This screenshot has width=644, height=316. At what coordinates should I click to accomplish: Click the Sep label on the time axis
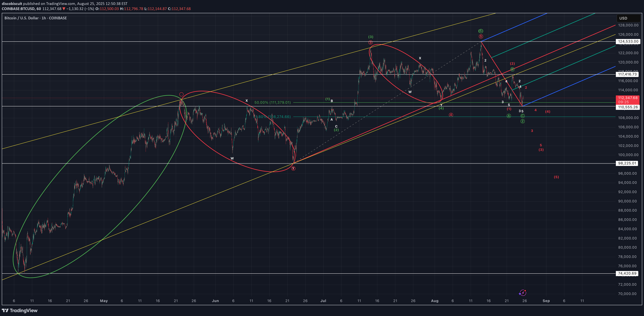pos(546,301)
